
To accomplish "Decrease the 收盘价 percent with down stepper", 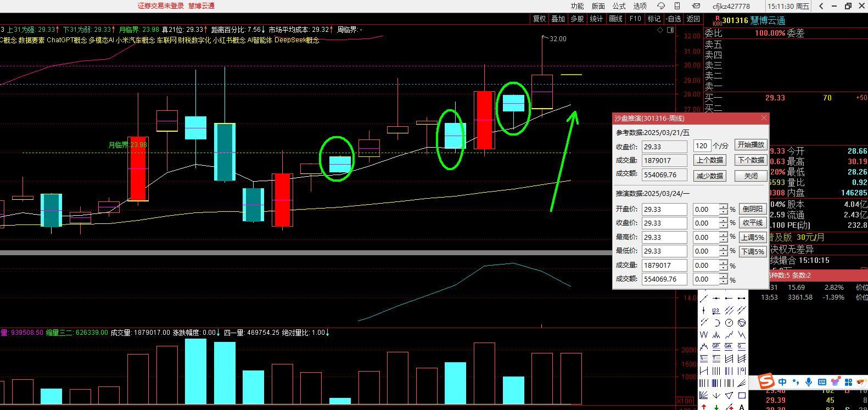I will coord(724,226).
